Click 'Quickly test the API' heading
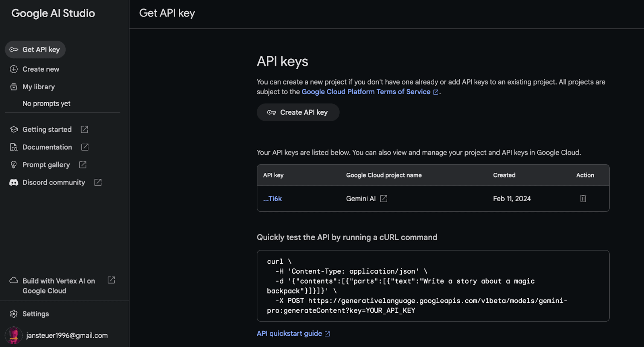644x347 pixels. click(347, 237)
